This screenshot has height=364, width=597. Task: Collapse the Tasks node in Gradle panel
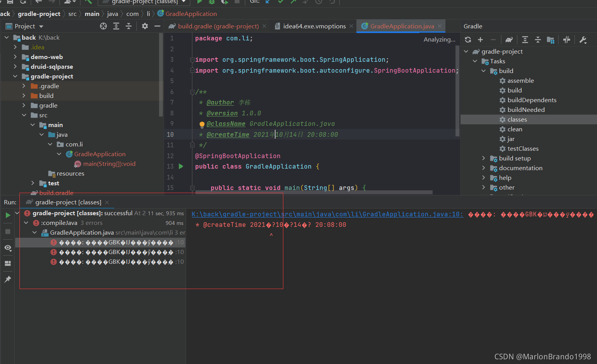tap(475, 61)
